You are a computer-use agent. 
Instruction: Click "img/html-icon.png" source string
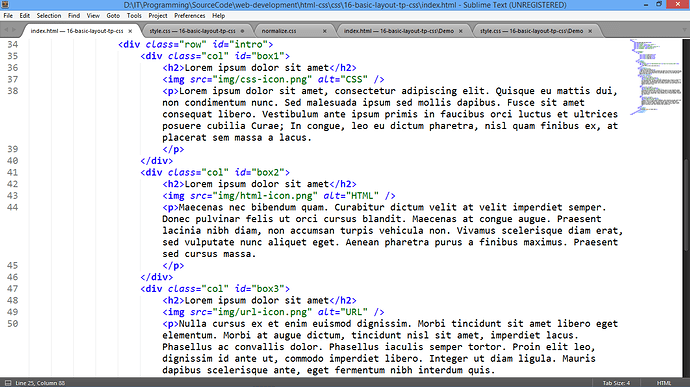click(x=265, y=196)
